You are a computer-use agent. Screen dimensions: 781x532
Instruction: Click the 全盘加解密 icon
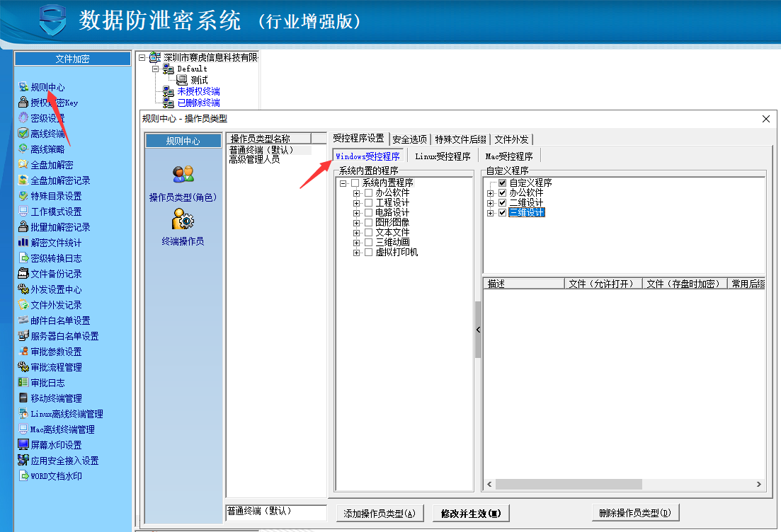pos(23,164)
